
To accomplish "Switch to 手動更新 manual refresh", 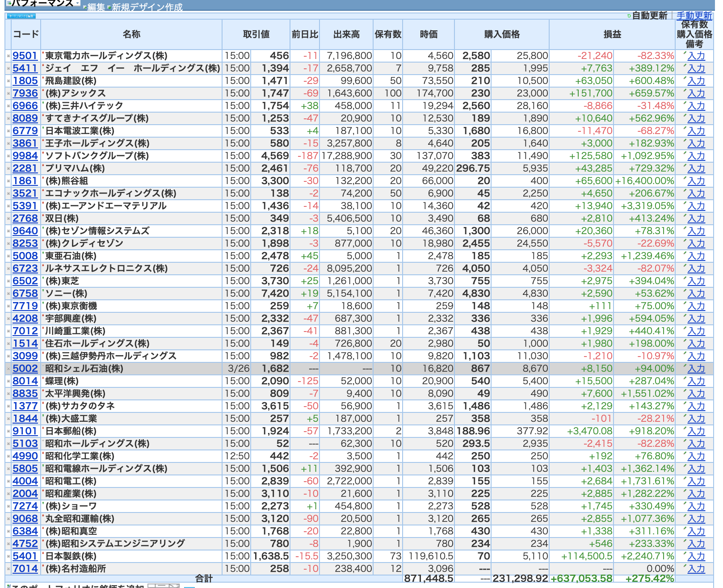I will click(694, 16).
